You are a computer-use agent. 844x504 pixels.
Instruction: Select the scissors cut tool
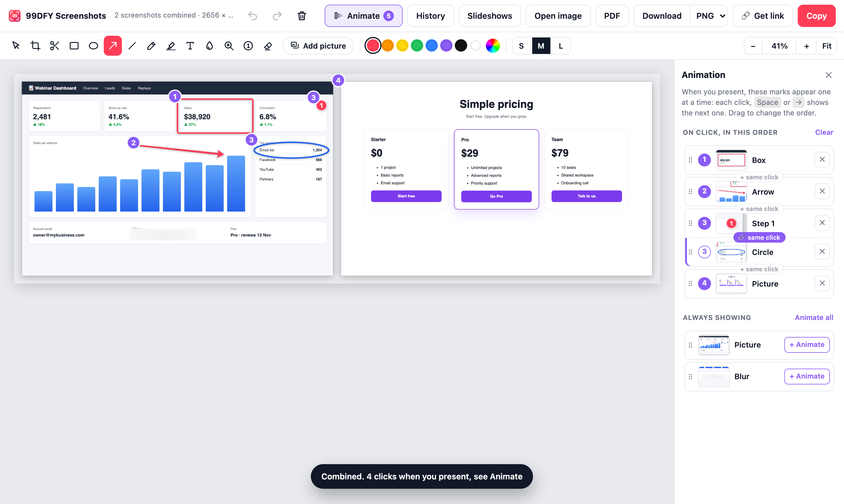54,45
